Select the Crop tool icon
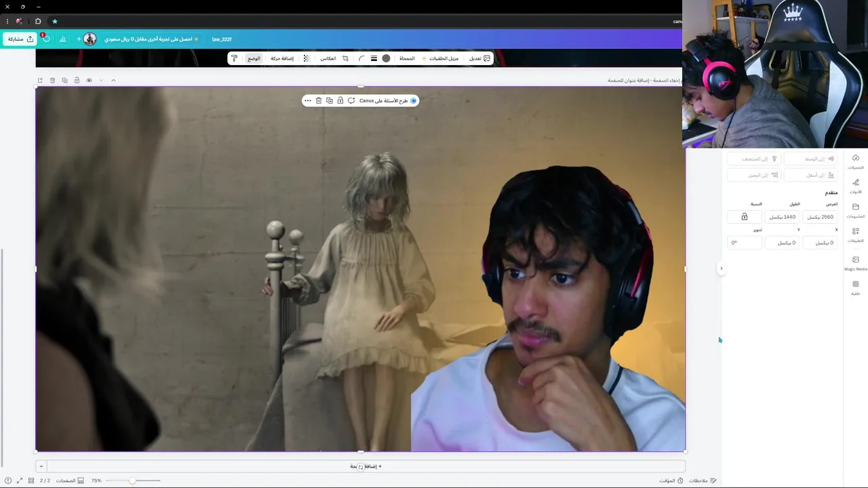The image size is (868, 488). tap(345, 58)
